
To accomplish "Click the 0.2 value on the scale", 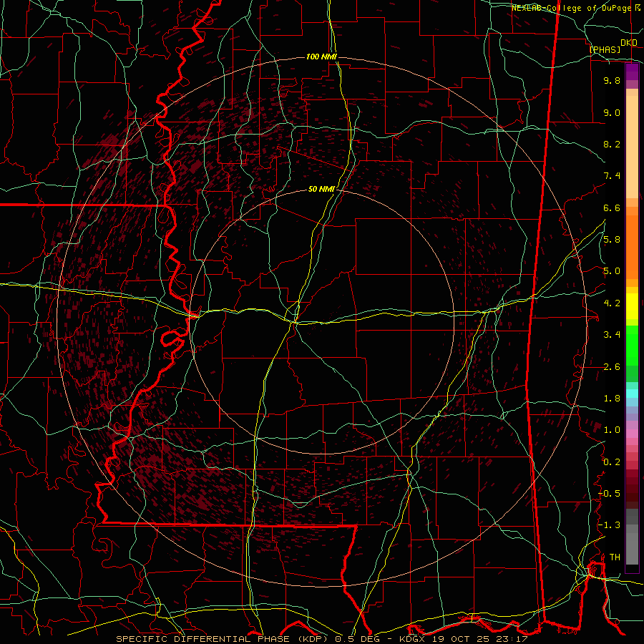I will 612,462.
